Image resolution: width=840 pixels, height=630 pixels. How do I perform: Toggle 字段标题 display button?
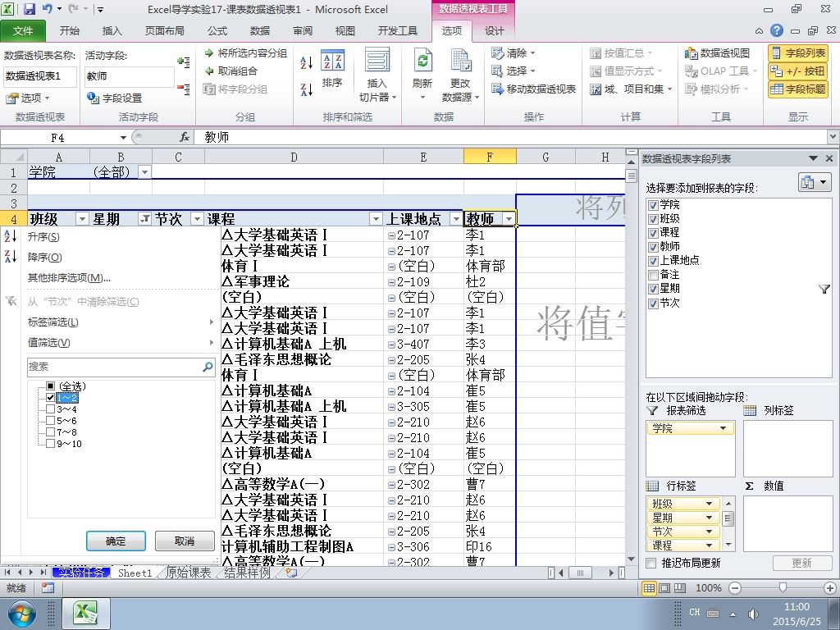[798, 89]
